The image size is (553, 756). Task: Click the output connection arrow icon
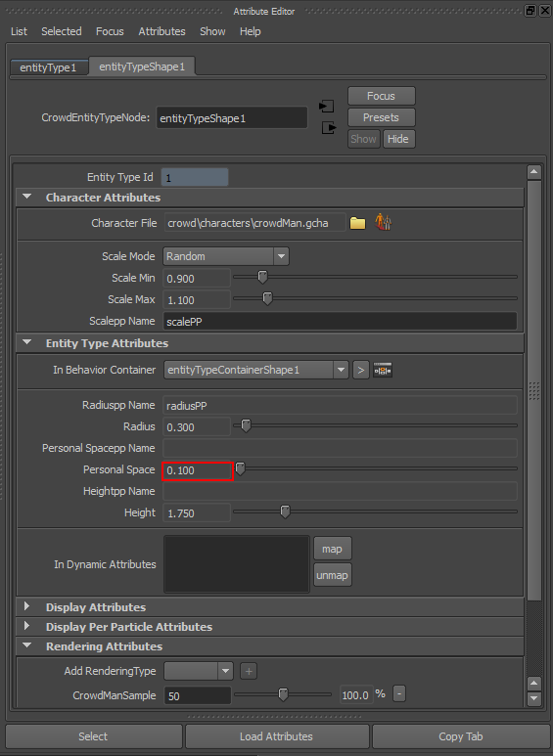329,128
